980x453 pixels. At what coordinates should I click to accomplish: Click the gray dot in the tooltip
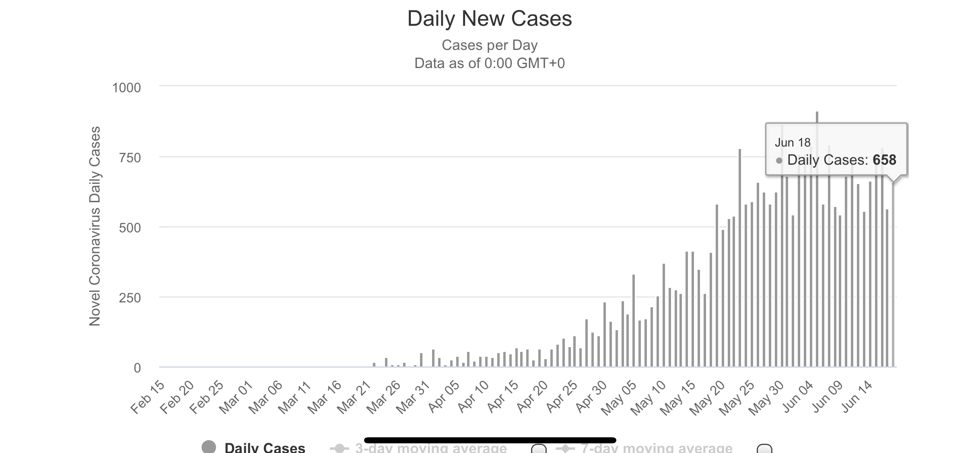pos(779,161)
